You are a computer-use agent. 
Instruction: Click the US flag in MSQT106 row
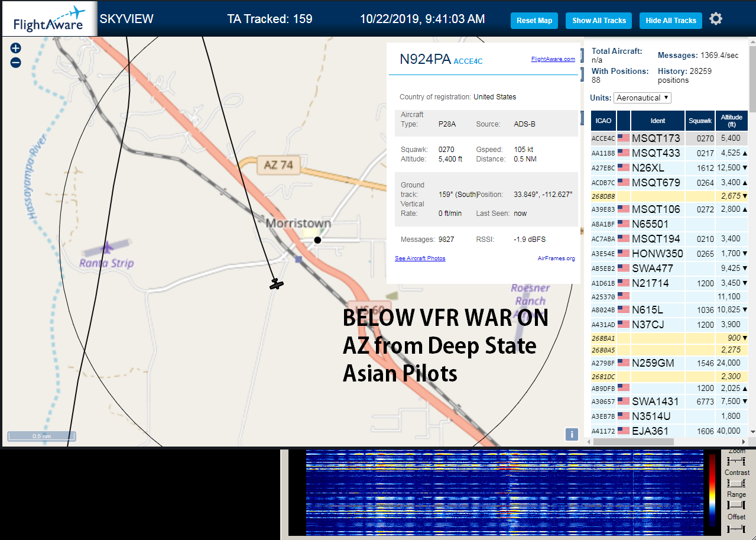624,209
